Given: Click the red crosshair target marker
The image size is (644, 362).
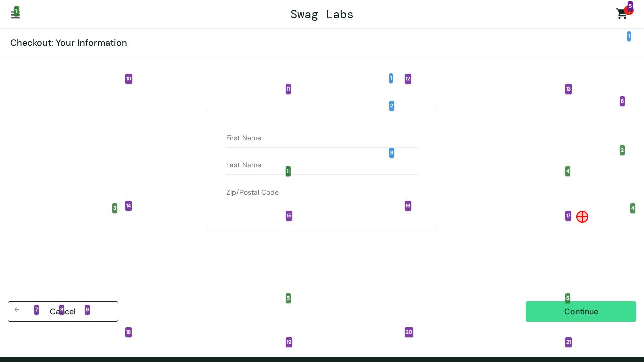Looking at the screenshot, I should pos(582,217).
